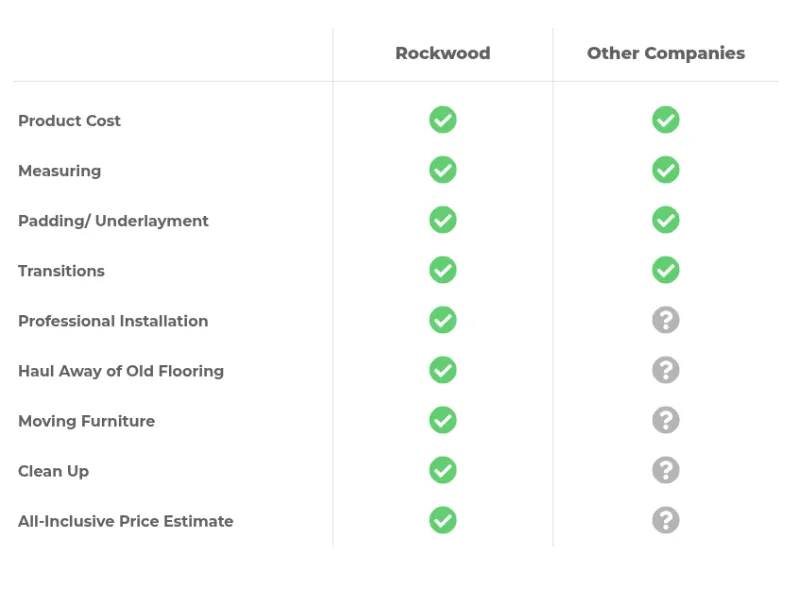Click the Professional Installation row label
This screenshot has height=600, width=800.
[x=113, y=321]
